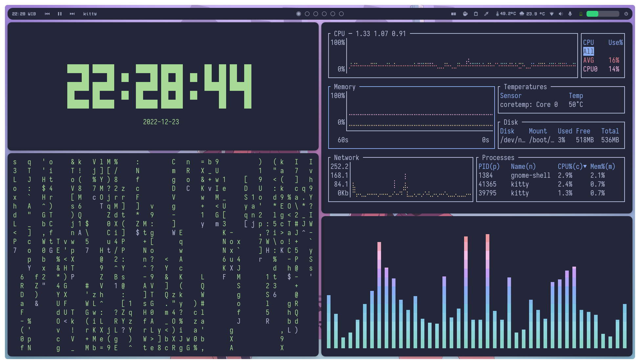Click the coffee cup caffeine icon
This screenshot has width=640, height=364.
pos(465,14)
